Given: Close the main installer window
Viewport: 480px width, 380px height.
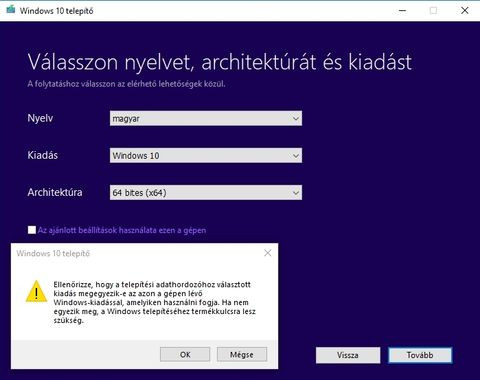Looking at the screenshot, I should (x=465, y=11).
